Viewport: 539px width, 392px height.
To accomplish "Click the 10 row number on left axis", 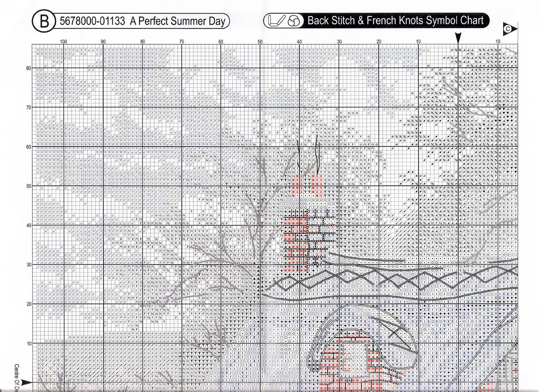I will point(29,344).
